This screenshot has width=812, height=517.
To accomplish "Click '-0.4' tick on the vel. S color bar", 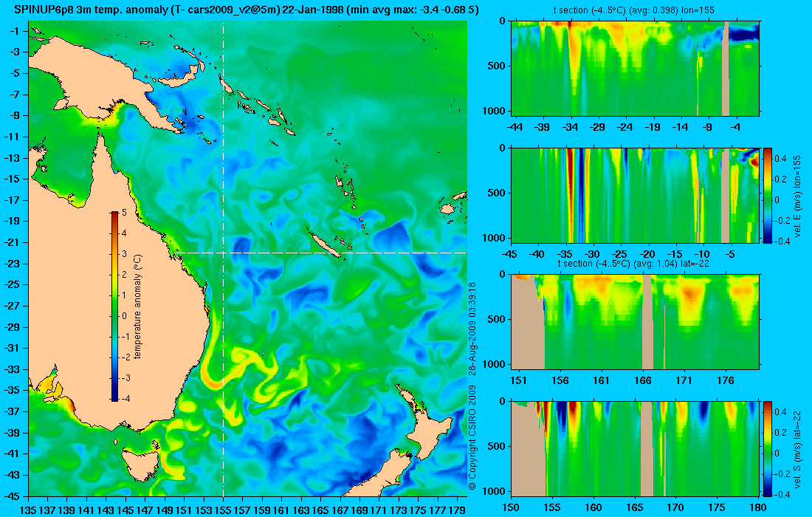I will coord(782,494).
